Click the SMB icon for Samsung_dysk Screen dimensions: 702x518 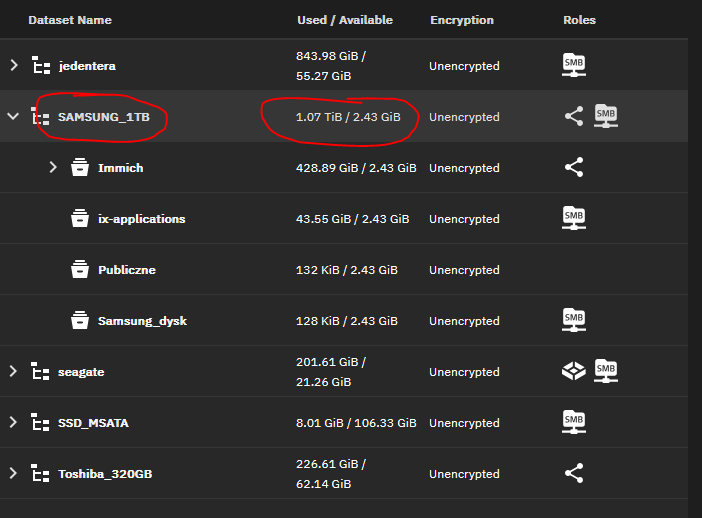(574, 320)
